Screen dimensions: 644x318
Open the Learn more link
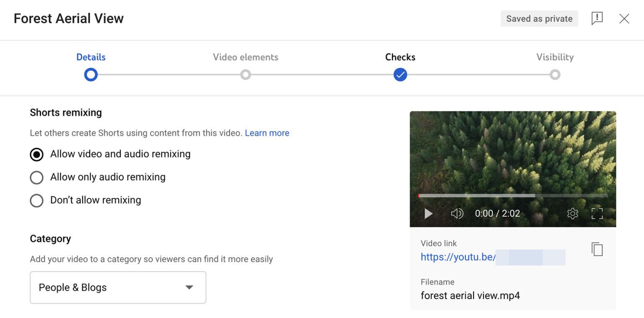pyautogui.click(x=267, y=133)
